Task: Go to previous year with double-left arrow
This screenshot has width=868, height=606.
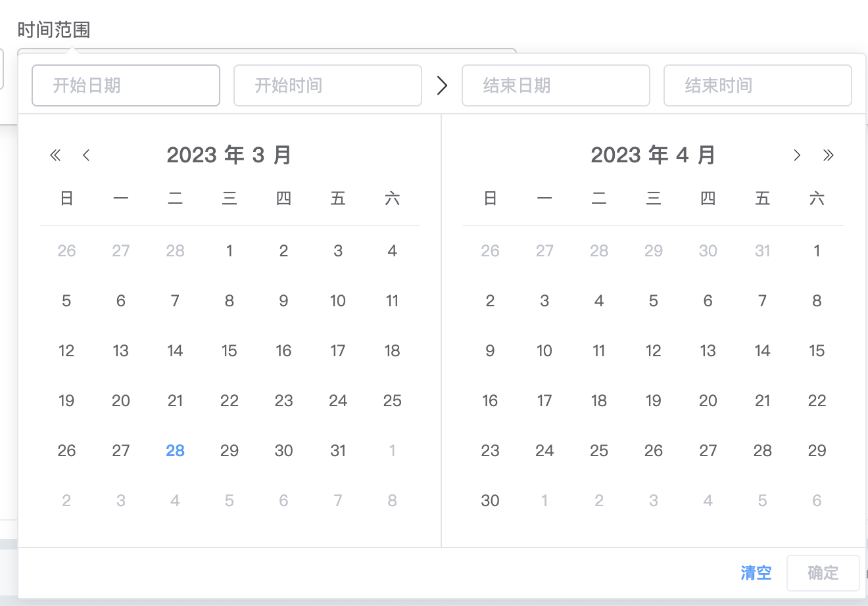Action: (55, 155)
